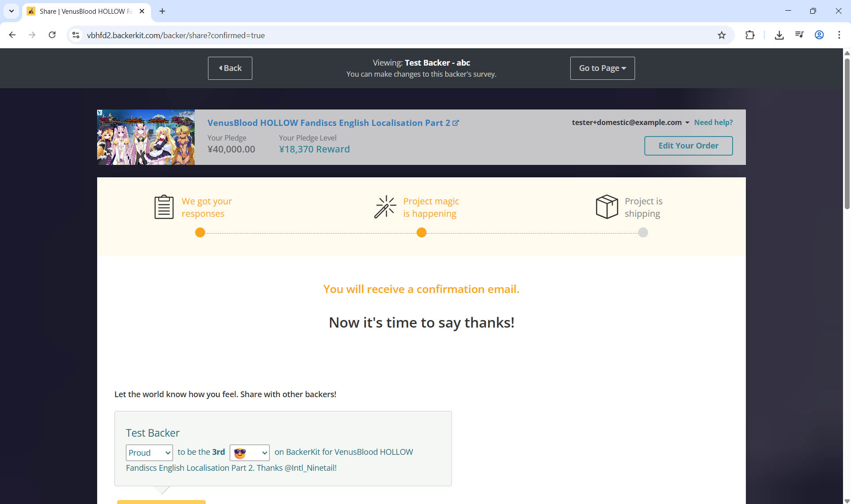Expand the tester+domestic@example.com account menu

point(630,122)
